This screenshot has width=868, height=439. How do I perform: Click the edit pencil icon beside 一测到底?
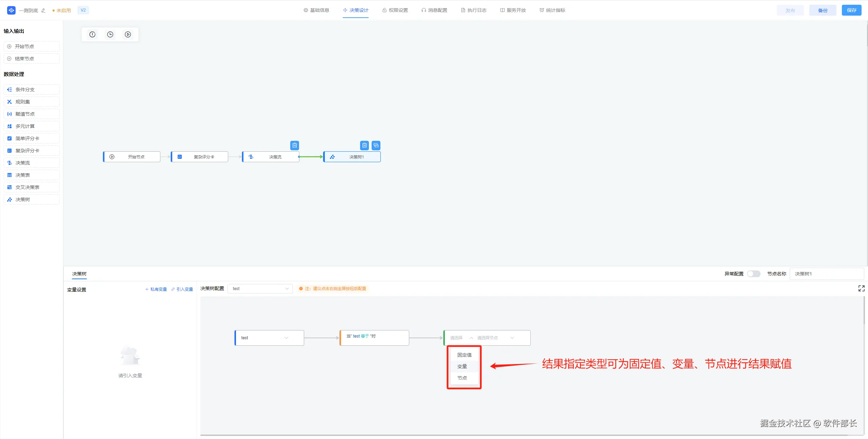coord(43,11)
